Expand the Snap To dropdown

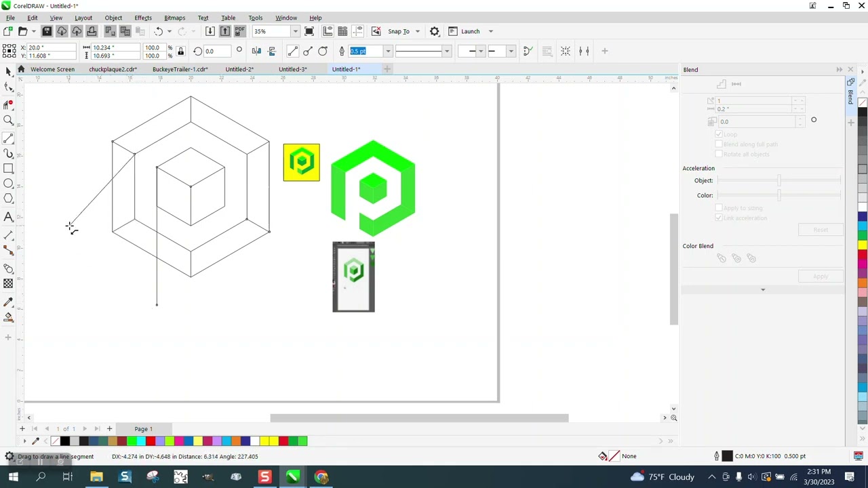pyautogui.click(x=417, y=31)
